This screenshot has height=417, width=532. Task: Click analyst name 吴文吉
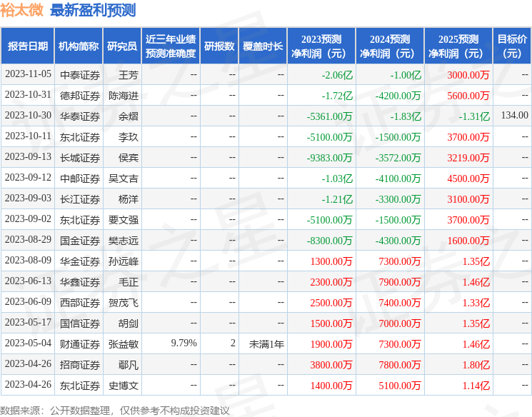[x=123, y=179]
